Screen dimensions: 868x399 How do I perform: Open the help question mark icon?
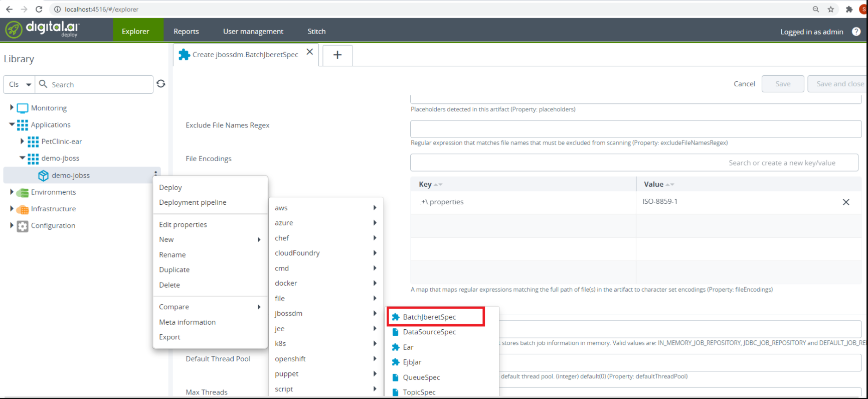[856, 31]
